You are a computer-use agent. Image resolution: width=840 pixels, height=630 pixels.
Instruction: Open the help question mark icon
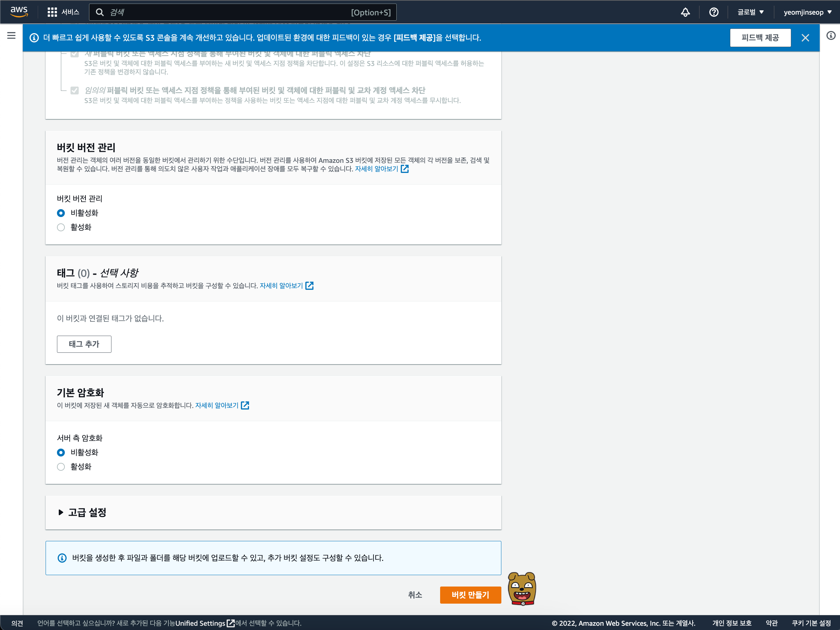714,12
